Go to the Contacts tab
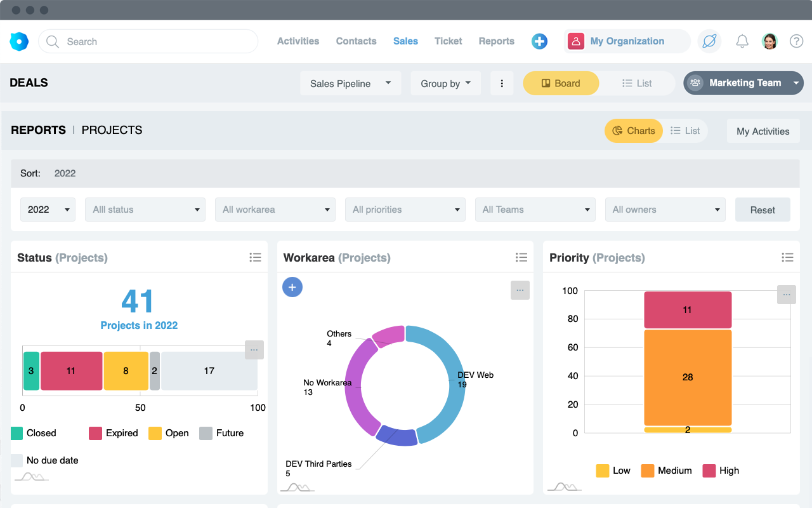Screen dimensions: 812x508 [356, 41]
